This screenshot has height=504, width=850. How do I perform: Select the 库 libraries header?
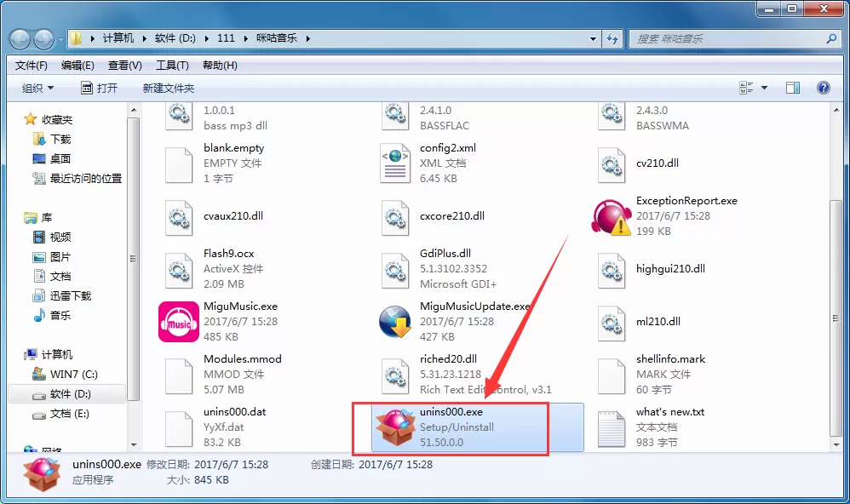[x=47, y=217]
